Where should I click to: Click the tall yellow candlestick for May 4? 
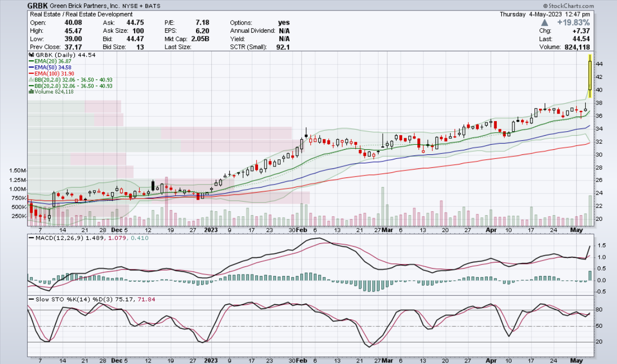click(x=590, y=77)
